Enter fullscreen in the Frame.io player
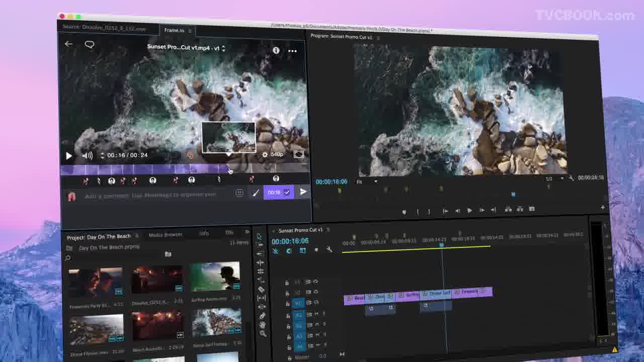This screenshot has height=362, width=644. (299, 154)
